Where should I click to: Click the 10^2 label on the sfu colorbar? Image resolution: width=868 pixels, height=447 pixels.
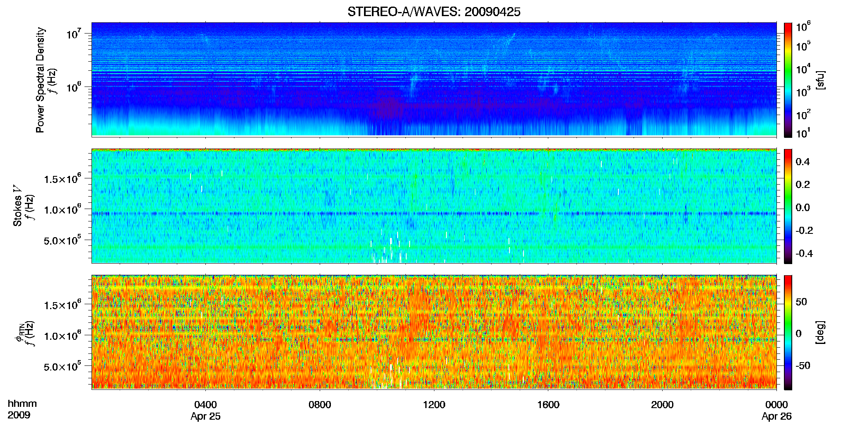[803, 114]
